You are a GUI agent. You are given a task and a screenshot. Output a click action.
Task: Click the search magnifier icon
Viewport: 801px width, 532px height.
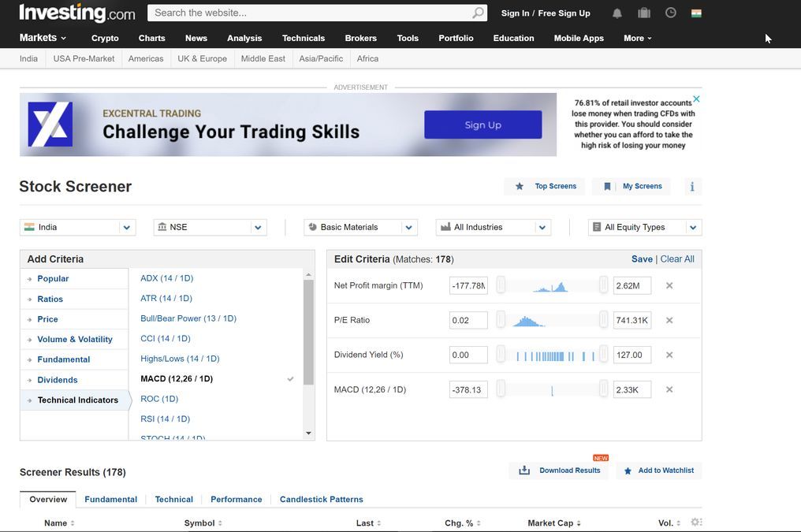[478, 13]
